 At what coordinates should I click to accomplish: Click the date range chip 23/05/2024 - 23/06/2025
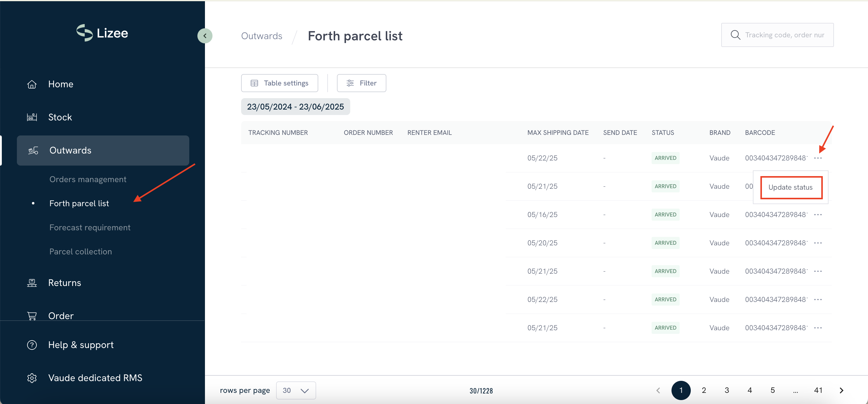[295, 107]
